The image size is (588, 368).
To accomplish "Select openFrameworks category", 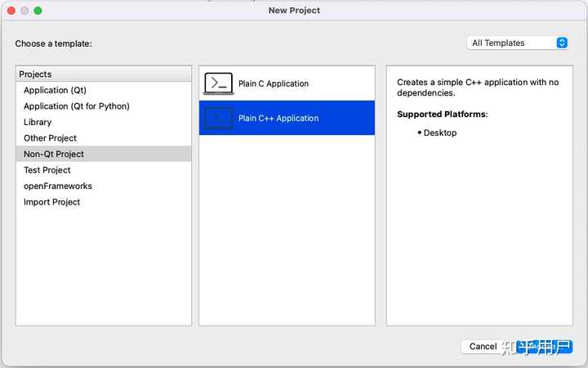I will point(104,186).
